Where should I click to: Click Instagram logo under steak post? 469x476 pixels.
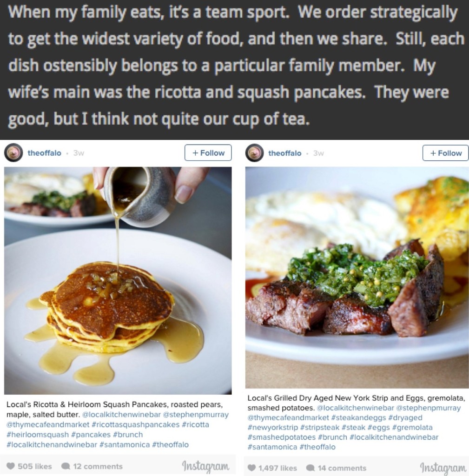(443, 468)
